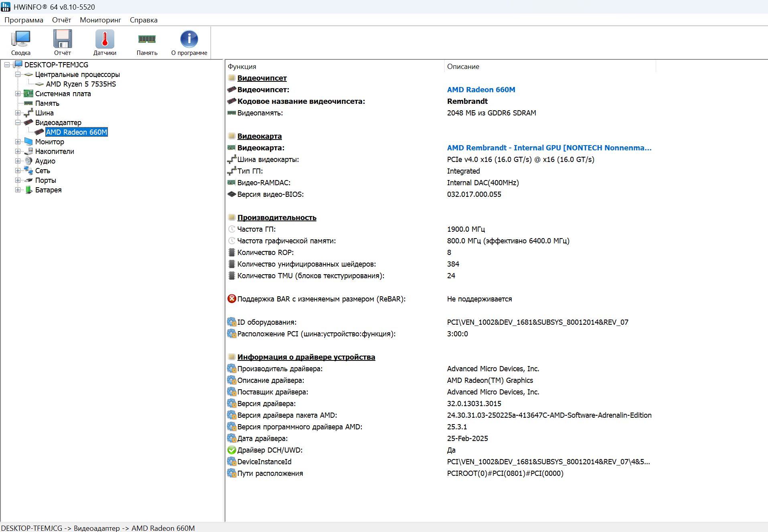768x532 pixels.
Task: Click the RAM icon beside Память tree item
Action: (x=28, y=103)
